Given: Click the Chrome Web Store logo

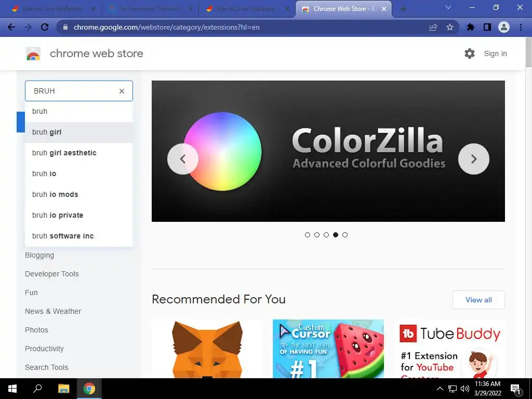Looking at the screenshot, I should point(33,54).
